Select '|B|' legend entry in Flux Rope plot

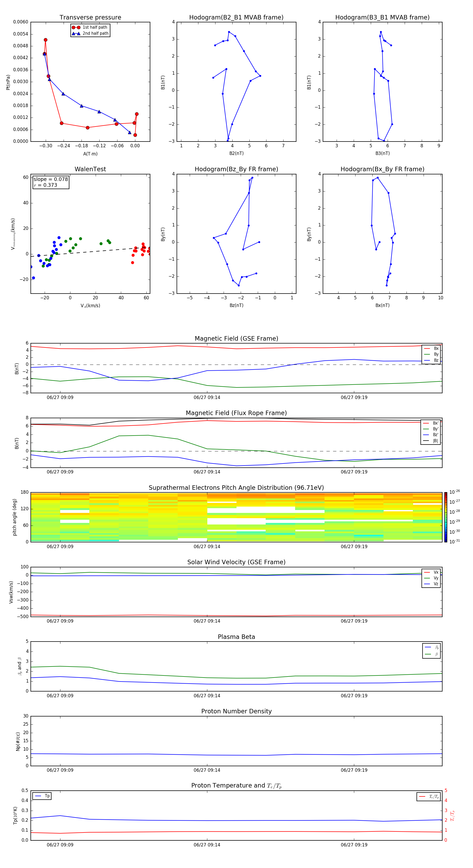[431, 441]
